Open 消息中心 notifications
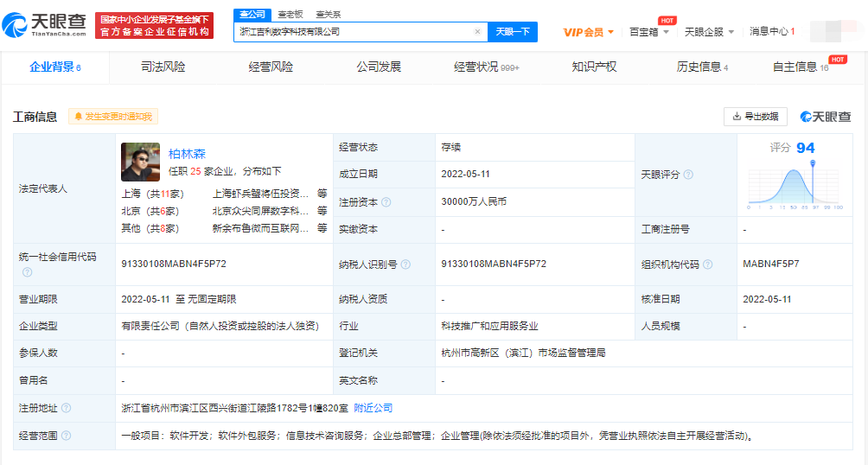This screenshot has width=868, height=465. pos(772,32)
